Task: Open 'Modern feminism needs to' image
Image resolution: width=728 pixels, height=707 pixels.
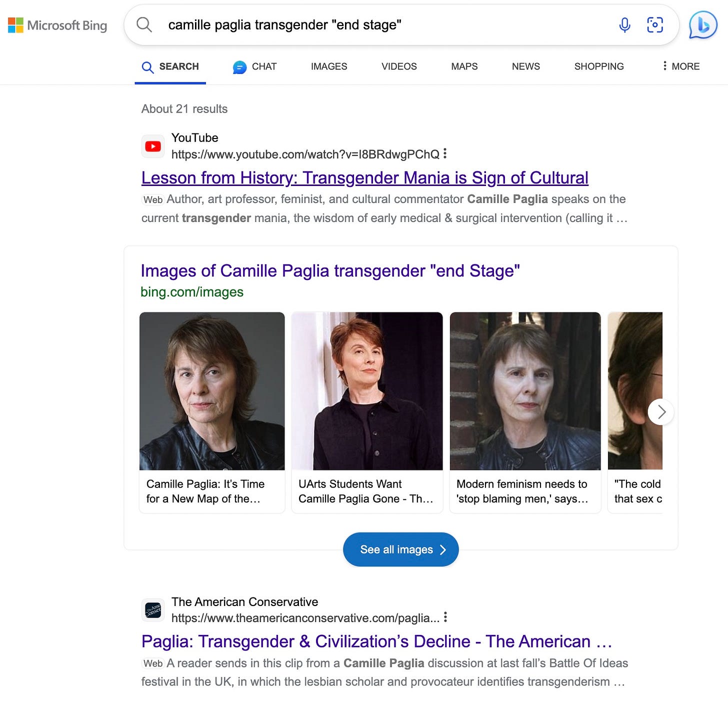Action: click(x=525, y=391)
